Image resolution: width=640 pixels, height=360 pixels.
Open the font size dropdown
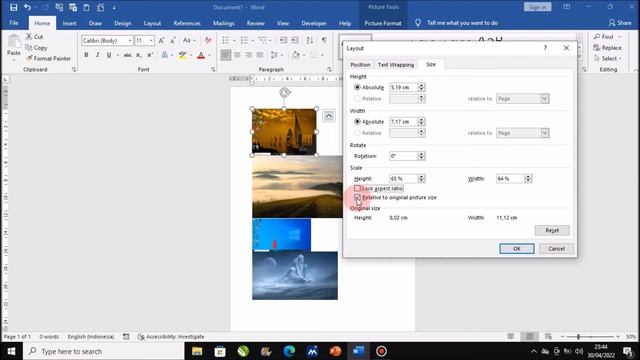151,40
